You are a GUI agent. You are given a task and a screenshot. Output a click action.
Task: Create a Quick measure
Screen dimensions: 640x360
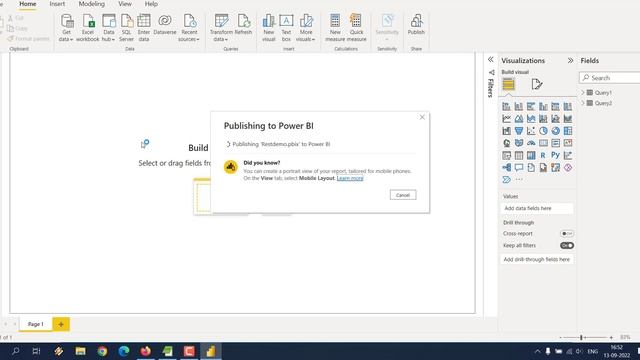[356, 28]
